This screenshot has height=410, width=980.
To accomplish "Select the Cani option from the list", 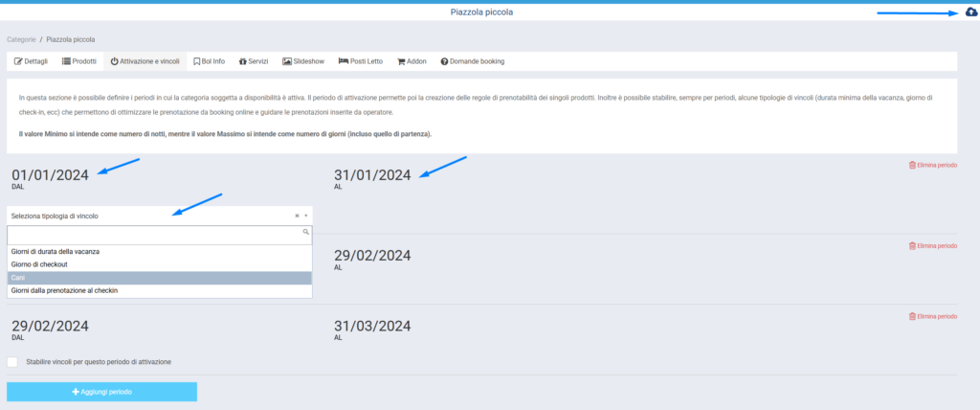I will pyautogui.click(x=159, y=277).
